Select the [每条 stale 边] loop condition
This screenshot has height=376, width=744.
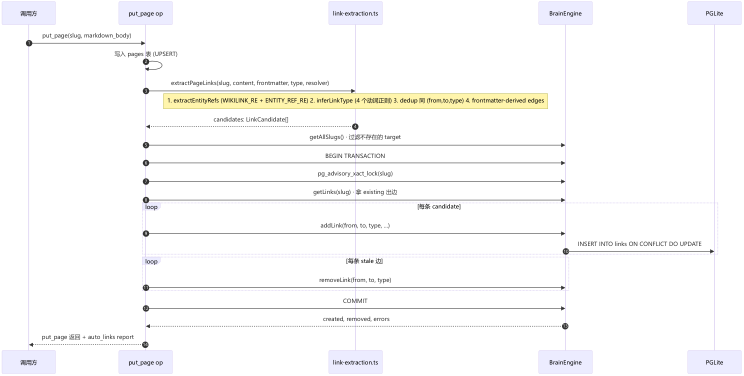coord(364,261)
